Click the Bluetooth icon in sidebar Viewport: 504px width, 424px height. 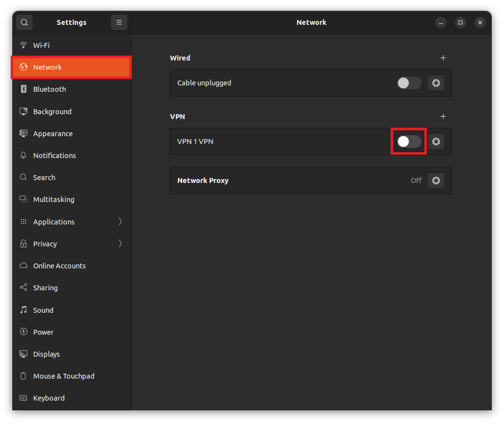point(23,89)
